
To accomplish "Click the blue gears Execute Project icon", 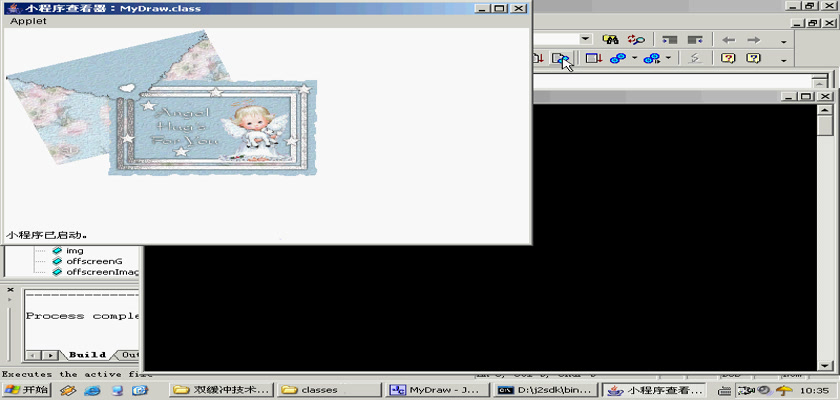I will 651,58.
